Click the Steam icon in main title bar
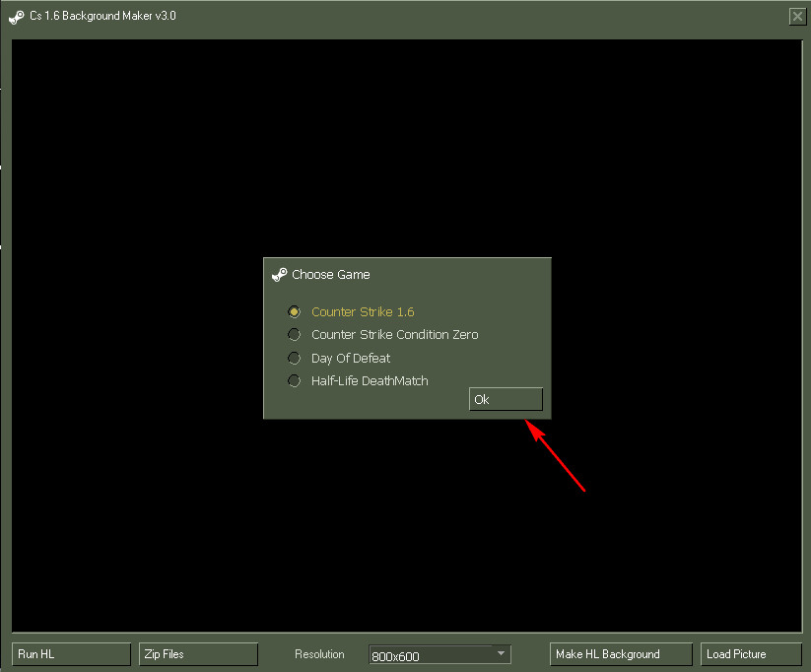 17,17
